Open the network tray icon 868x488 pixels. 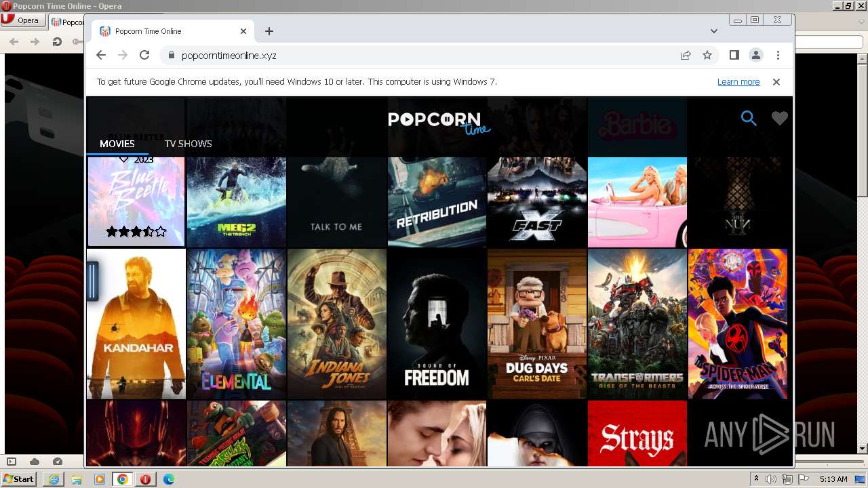pyautogui.click(x=787, y=479)
